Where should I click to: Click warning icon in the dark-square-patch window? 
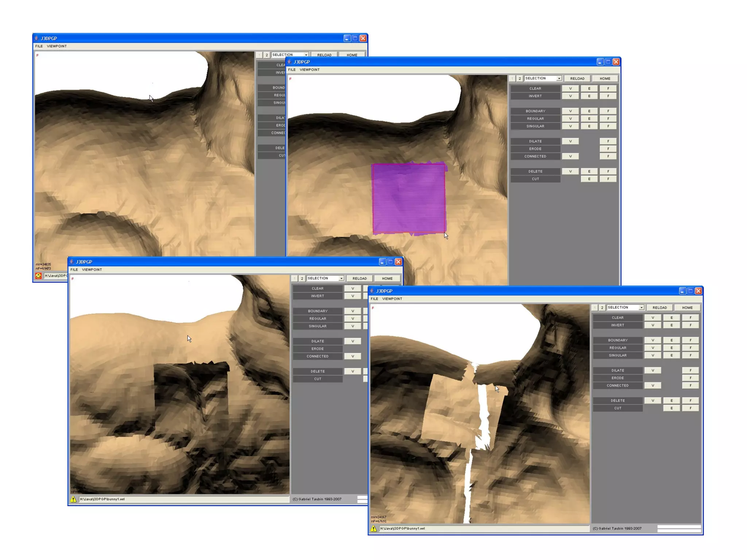point(73,499)
